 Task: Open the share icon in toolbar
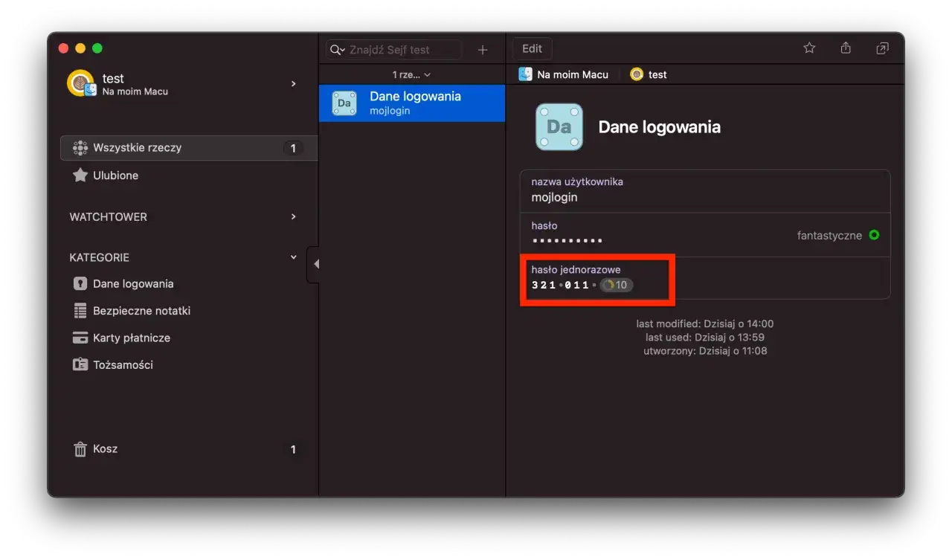pos(846,48)
